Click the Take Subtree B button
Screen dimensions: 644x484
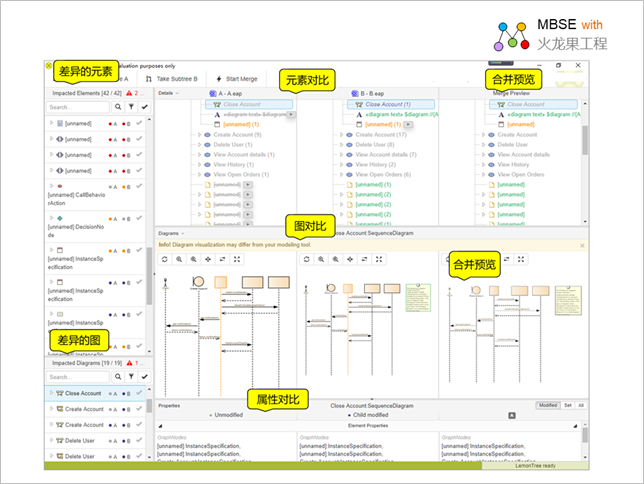coord(173,78)
